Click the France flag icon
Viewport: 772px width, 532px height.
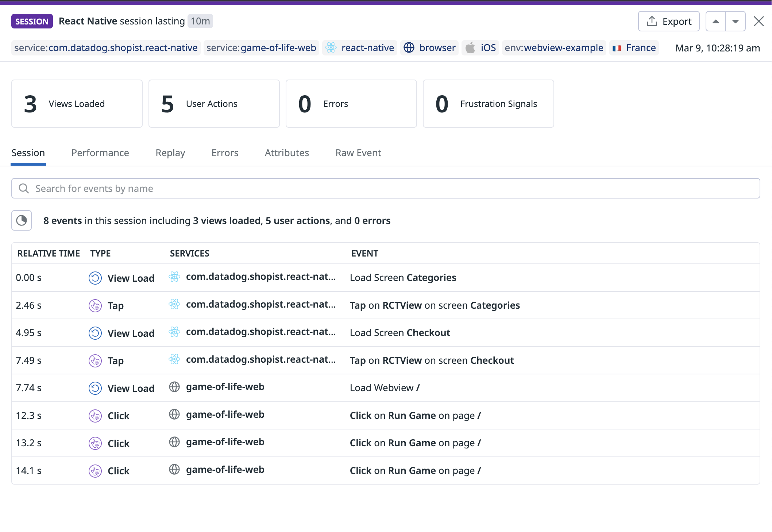coord(617,48)
